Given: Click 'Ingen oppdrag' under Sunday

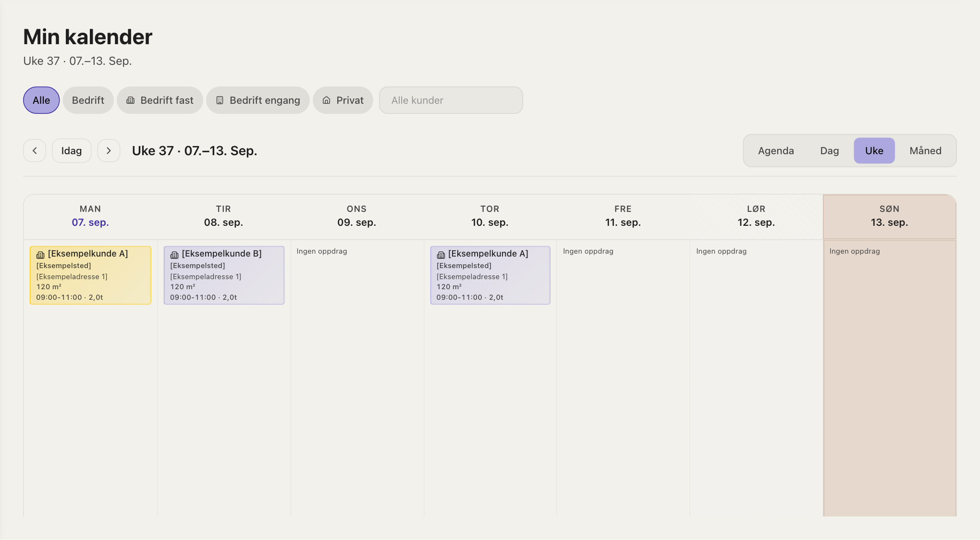Looking at the screenshot, I should [x=855, y=251].
